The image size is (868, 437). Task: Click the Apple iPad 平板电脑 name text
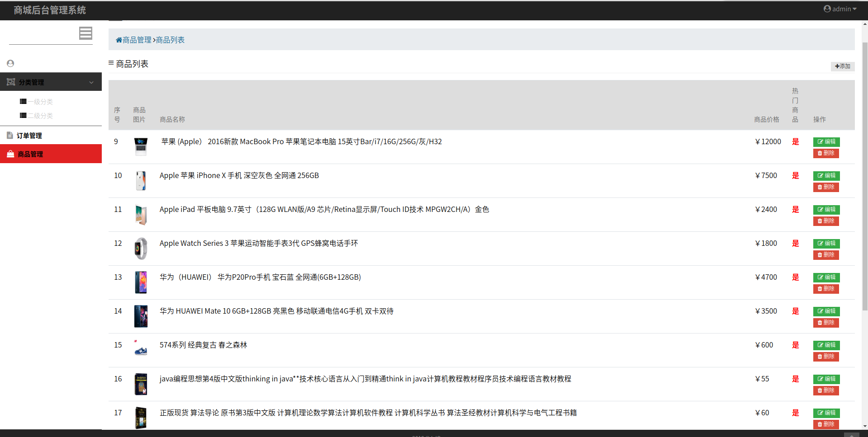[x=324, y=210]
